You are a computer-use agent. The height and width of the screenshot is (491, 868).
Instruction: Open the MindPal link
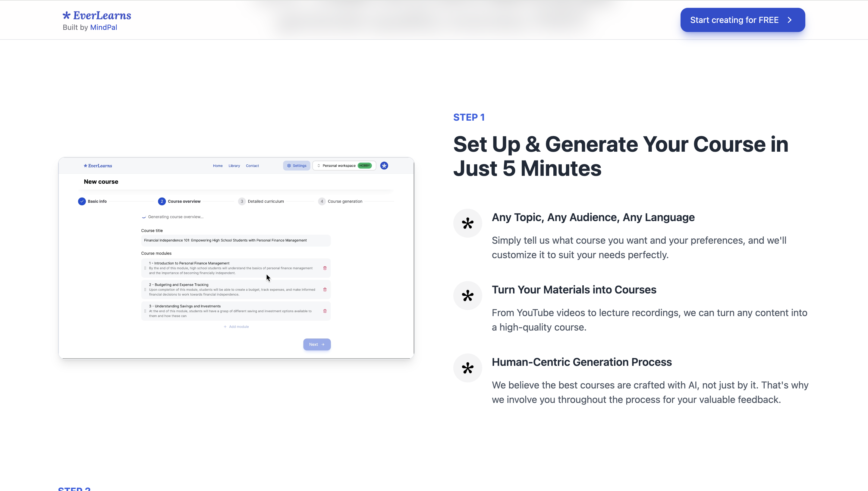[x=103, y=27]
